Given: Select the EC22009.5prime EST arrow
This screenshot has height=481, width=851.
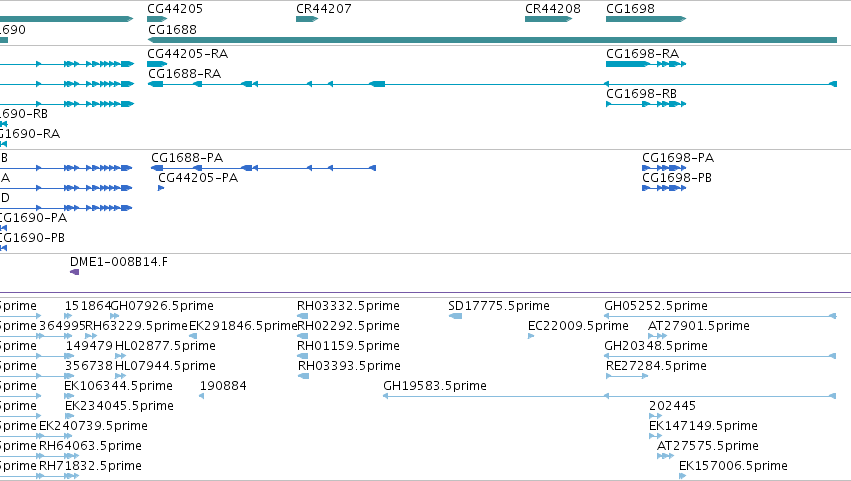Looking at the screenshot, I should [x=531, y=336].
